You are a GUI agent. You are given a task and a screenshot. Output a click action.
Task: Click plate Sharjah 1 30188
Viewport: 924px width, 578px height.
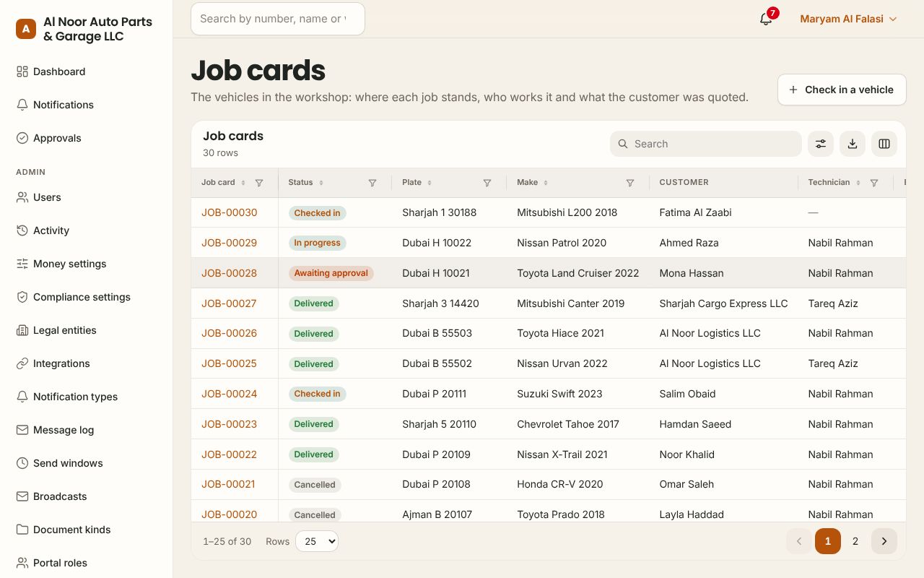pyautogui.click(x=440, y=212)
